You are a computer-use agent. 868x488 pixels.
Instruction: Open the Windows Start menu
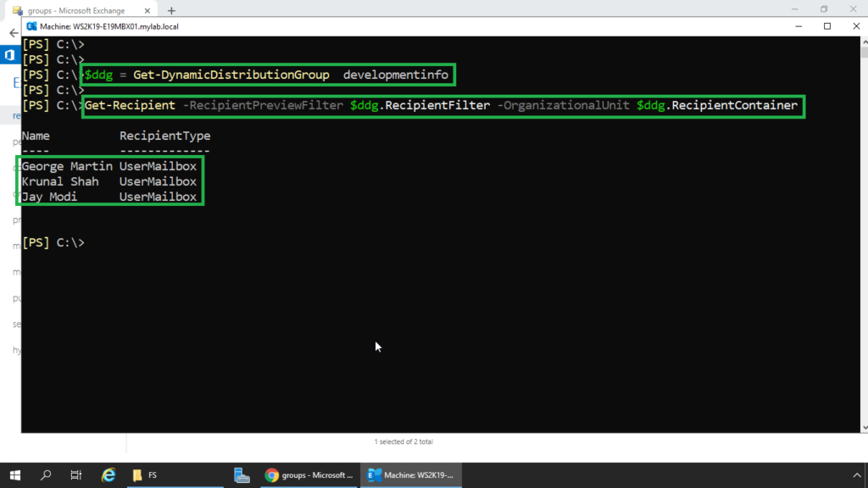(15, 475)
